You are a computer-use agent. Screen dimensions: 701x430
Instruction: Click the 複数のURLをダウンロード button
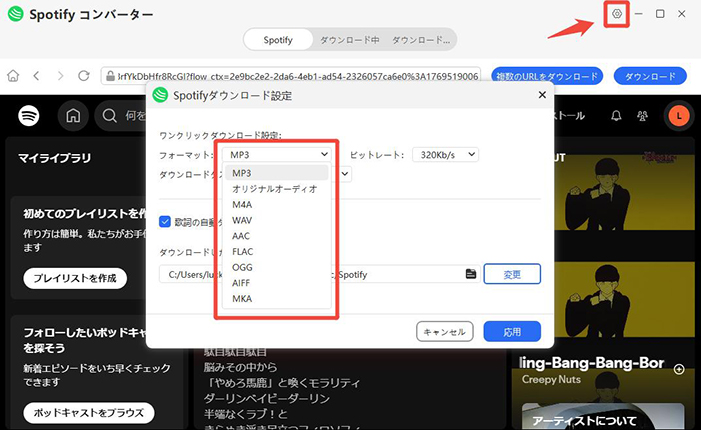coord(547,76)
